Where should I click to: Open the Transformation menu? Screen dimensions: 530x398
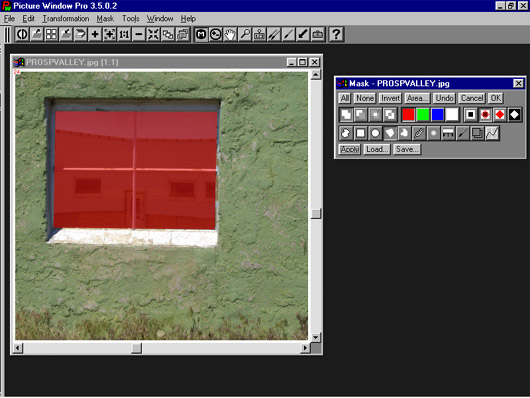click(66, 19)
